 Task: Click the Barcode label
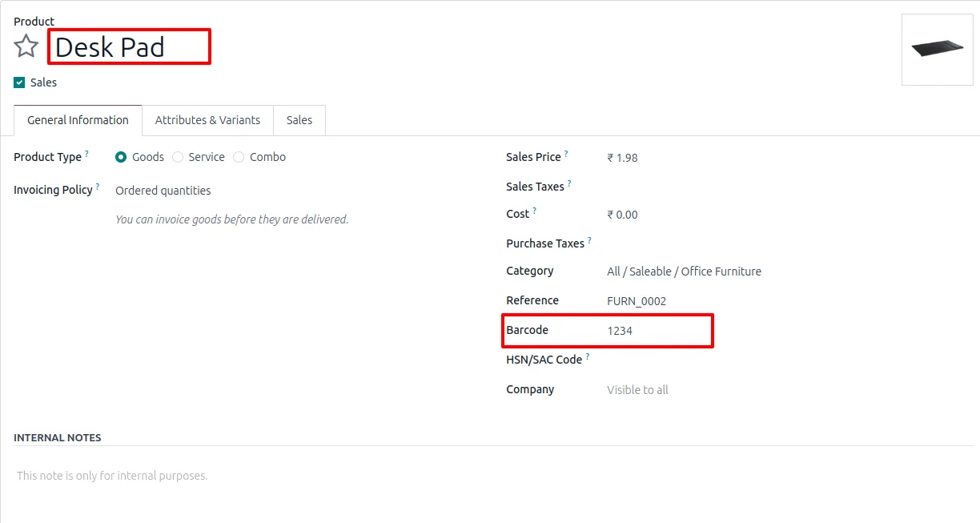(x=527, y=330)
